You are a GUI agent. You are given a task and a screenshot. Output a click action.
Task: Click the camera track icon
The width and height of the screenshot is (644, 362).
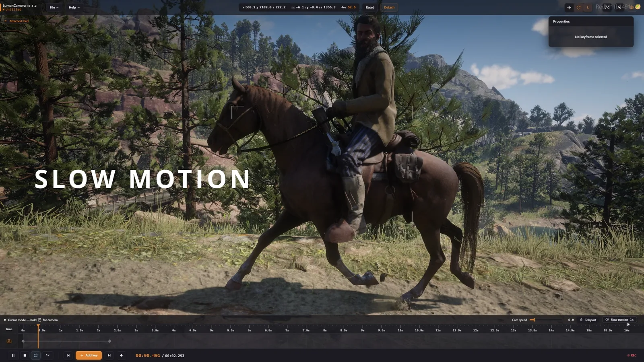pyautogui.click(x=9, y=341)
